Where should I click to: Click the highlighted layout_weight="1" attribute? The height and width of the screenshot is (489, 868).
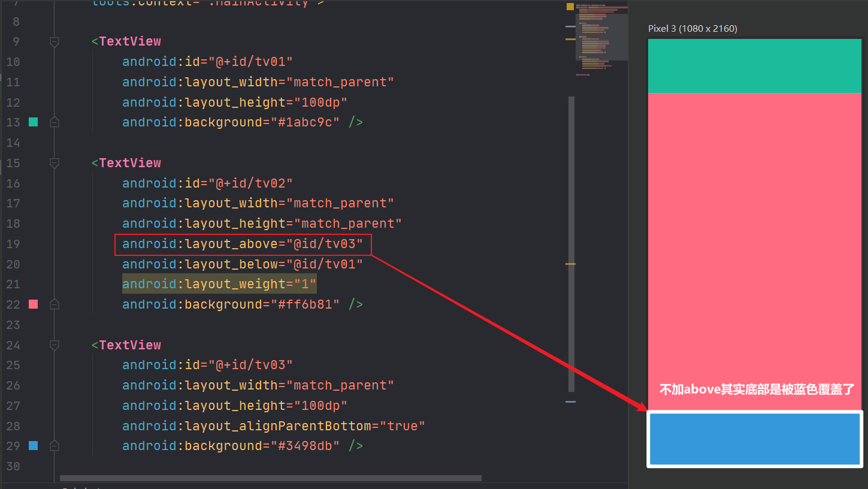pos(219,284)
